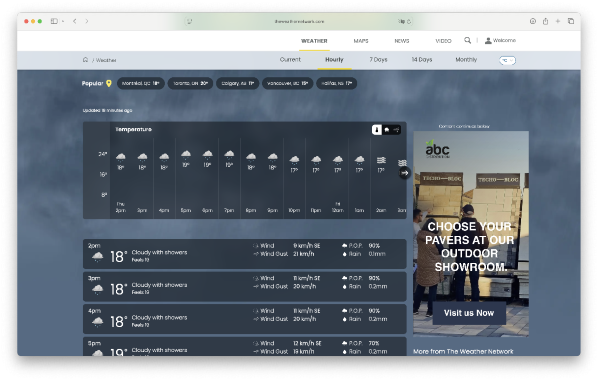Click the 'Temperature' chart heading
Viewport: 600px width, 381px height.
pos(134,130)
